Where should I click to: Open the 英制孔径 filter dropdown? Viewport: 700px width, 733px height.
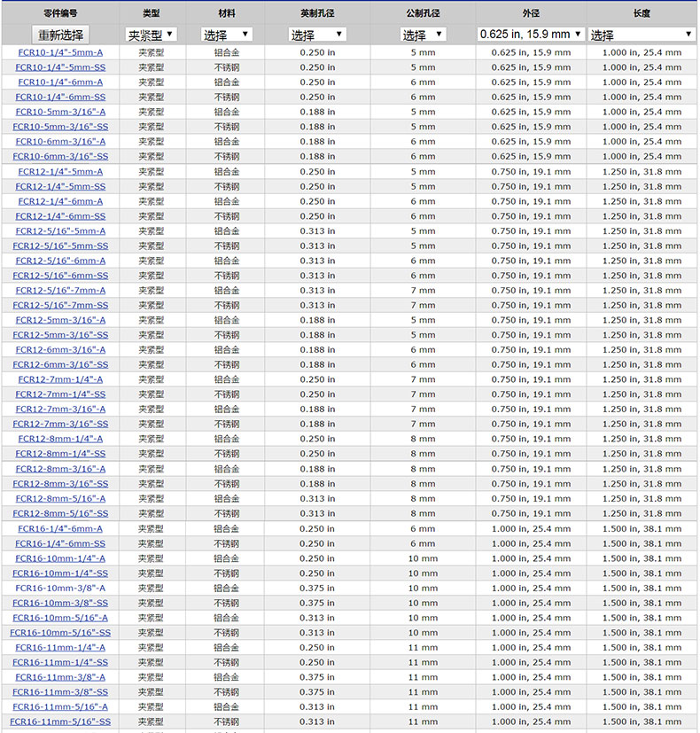[x=317, y=35]
